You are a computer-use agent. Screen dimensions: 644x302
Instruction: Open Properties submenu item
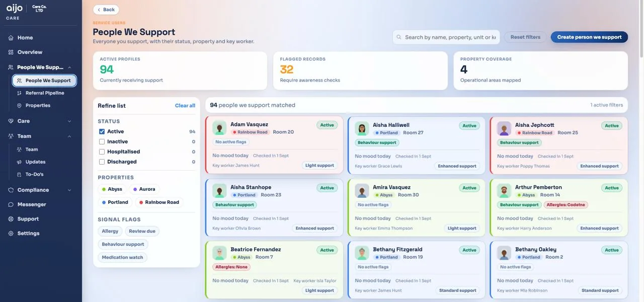pos(44,106)
